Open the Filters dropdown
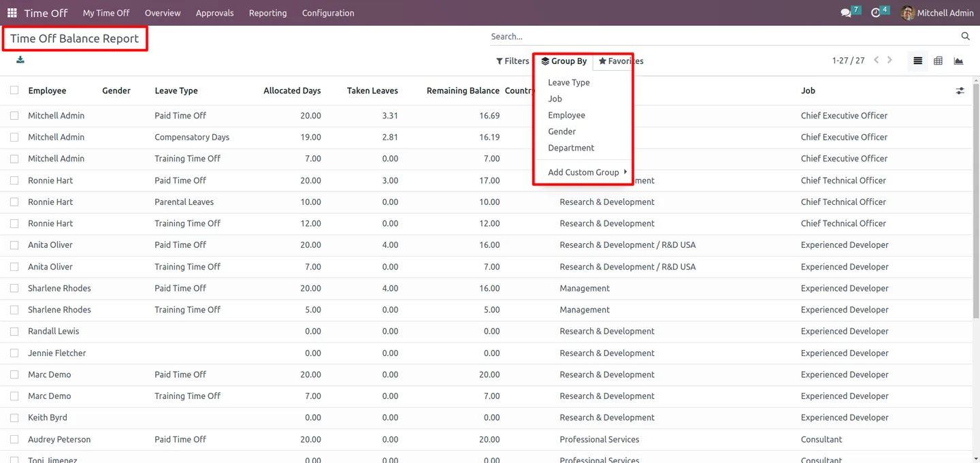Image resolution: width=980 pixels, height=463 pixels. pyautogui.click(x=512, y=61)
